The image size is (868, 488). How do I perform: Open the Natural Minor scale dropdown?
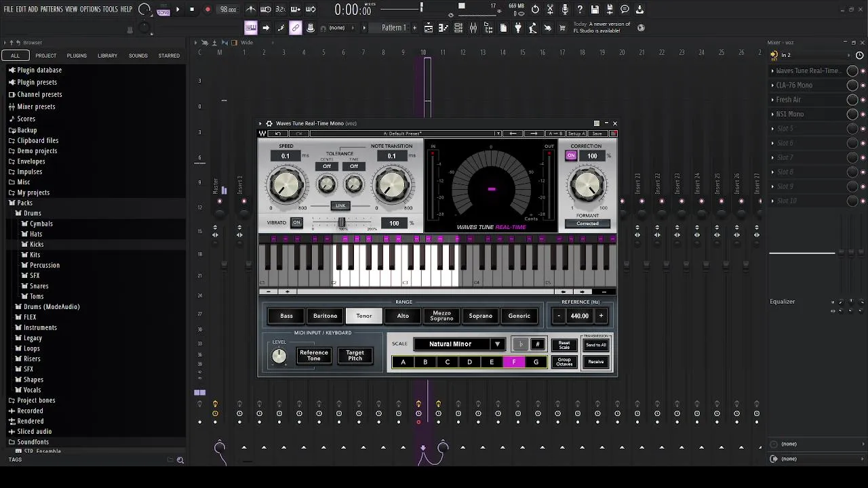460,344
